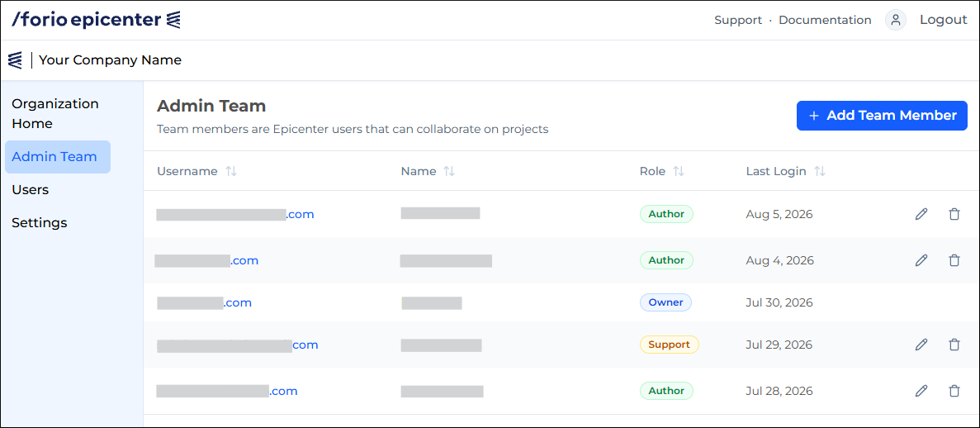The image size is (980, 428).
Task: Click the Author badge in the Aug 4 row
Action: click(666, 260)
